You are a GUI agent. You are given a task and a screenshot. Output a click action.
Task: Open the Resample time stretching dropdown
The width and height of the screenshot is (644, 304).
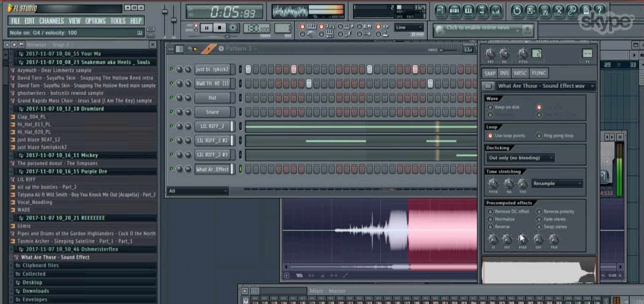557,184
